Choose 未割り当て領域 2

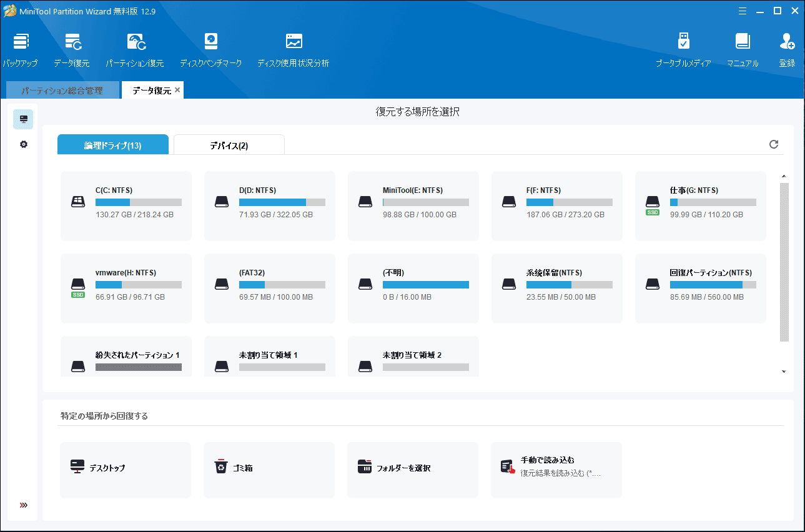pos(413,357)
